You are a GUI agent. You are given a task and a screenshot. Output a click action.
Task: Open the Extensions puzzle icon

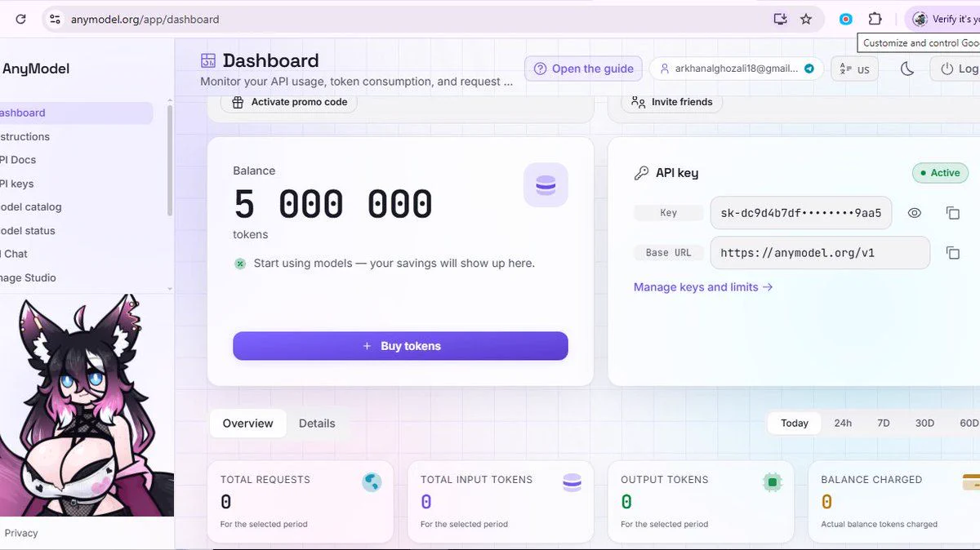coord(875,19)
